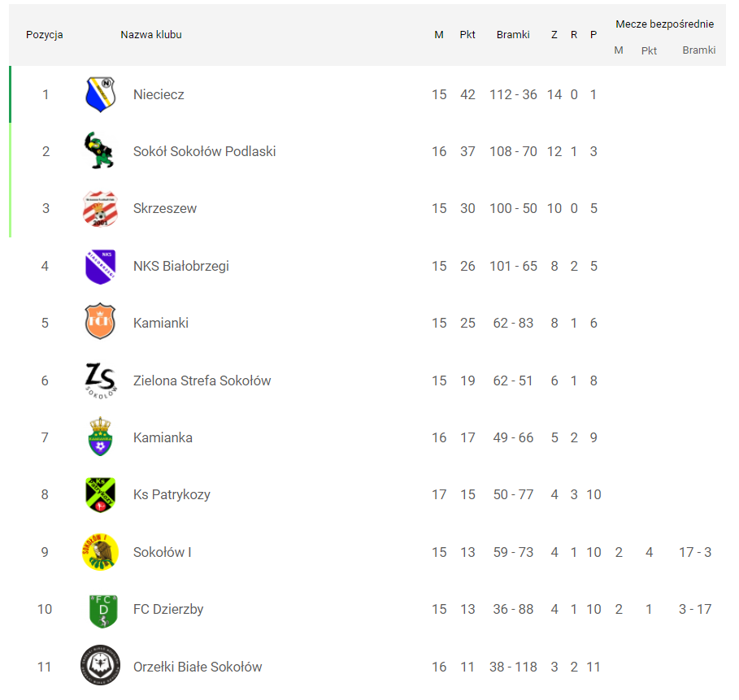The image size is (739, 700).
Task: Open the Nieciecz club name link
Action: 159,94
